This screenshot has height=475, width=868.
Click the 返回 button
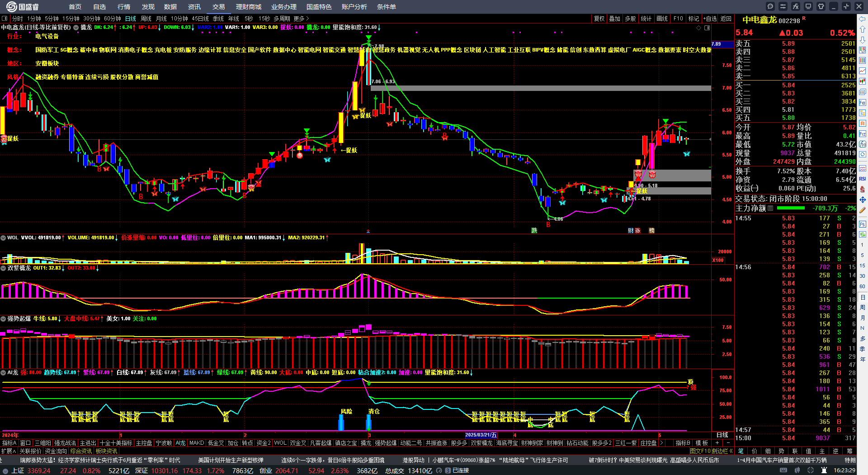coord(726,19)
